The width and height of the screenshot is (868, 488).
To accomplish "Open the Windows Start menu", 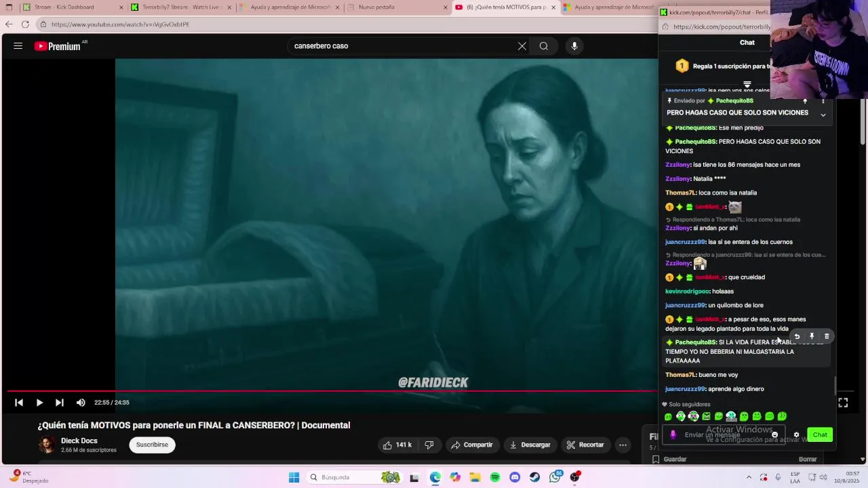I will [x=294, y=477].
